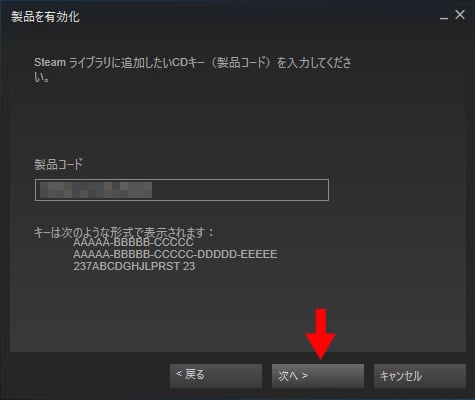The width and height of the screenshot is (475, 400).
Task: Click the < chevron on the 戻る button
Action: (x=179, y=374)
